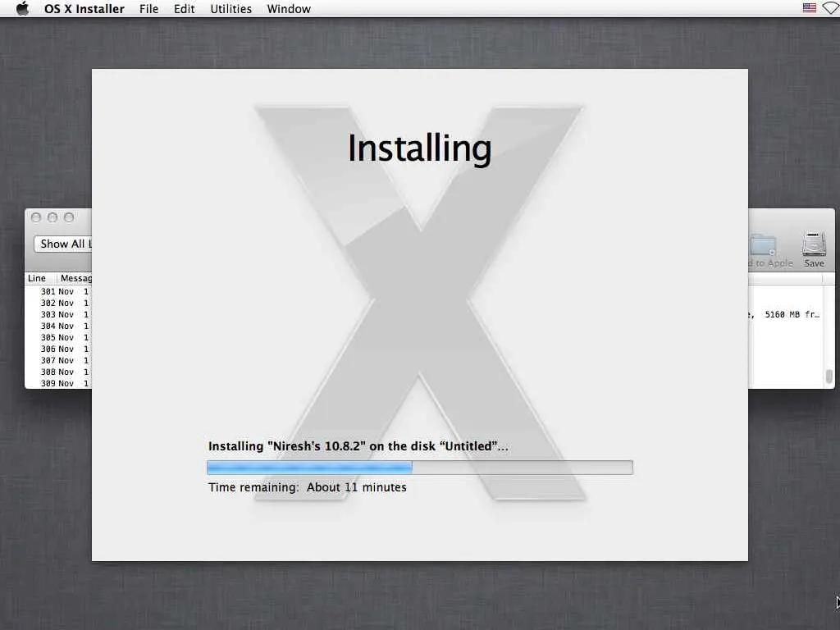Image resolution: width=840 pixels, height=630 pixels.
Task: Select log line 307
Action: [x=58, y=361]
